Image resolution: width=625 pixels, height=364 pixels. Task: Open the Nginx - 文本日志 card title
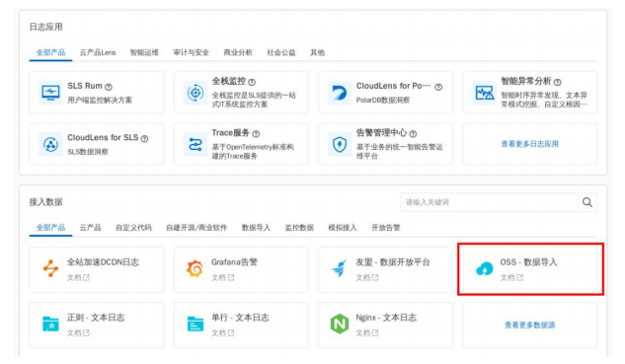pyautogui.click(x=386, y=318)
